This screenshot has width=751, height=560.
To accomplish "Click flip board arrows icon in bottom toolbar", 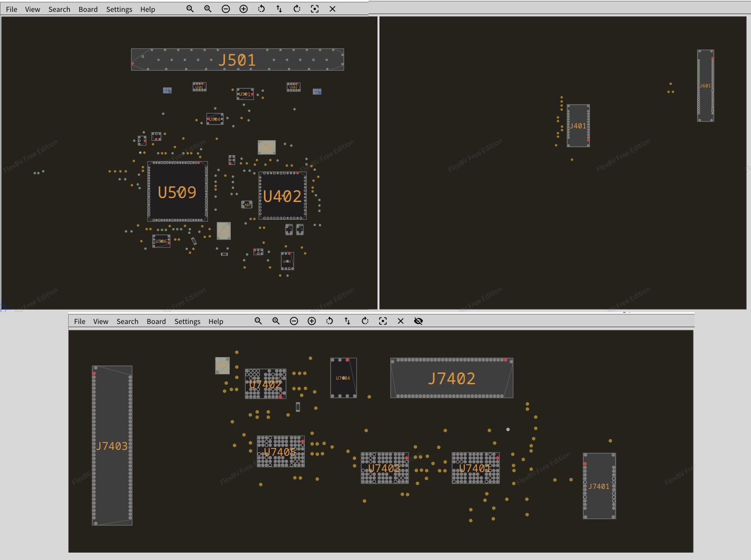I will click(x=347, y=321).
